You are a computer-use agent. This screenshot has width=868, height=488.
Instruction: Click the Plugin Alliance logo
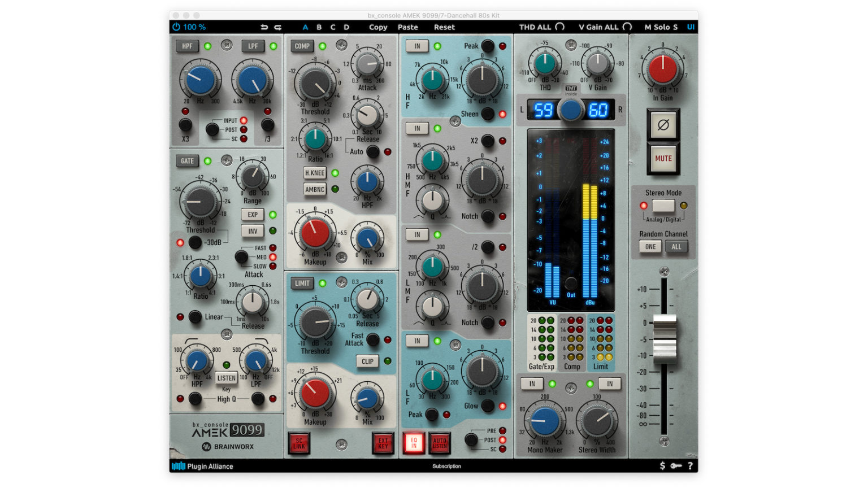[x=202, y=466]
